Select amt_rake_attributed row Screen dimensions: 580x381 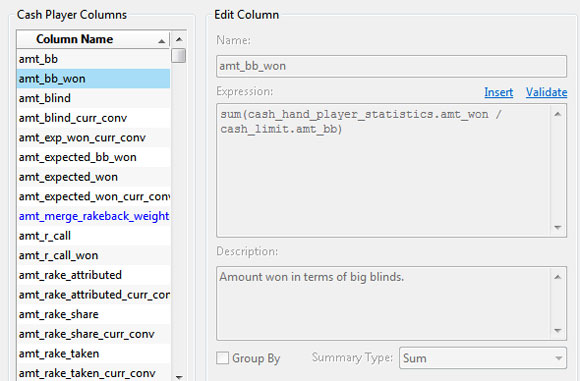[94, 274]
